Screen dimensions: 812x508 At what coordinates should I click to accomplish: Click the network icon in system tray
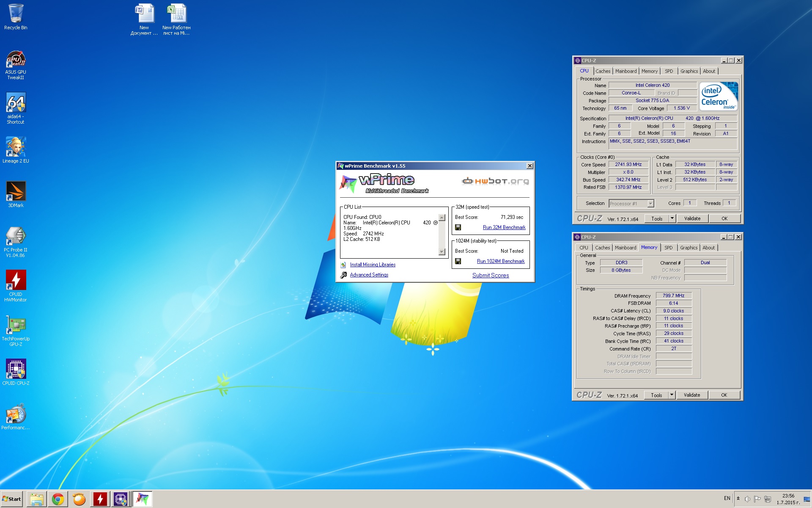(768, 499)
